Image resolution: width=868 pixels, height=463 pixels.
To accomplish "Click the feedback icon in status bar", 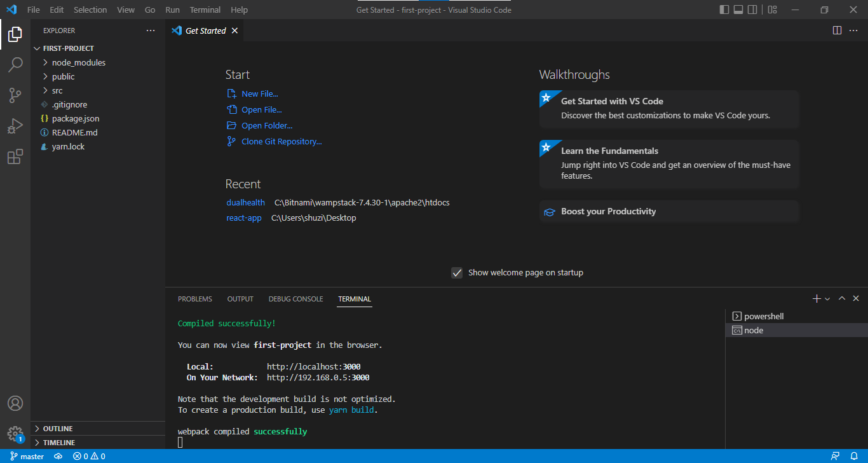I will pyautogui.click(x=836, y=456).
